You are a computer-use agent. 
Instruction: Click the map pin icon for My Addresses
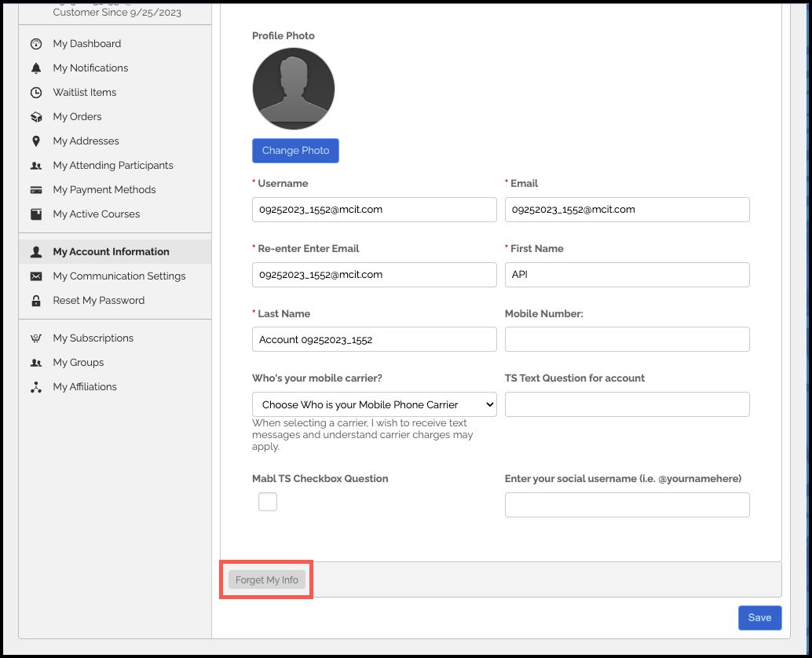tap(36, 141)
